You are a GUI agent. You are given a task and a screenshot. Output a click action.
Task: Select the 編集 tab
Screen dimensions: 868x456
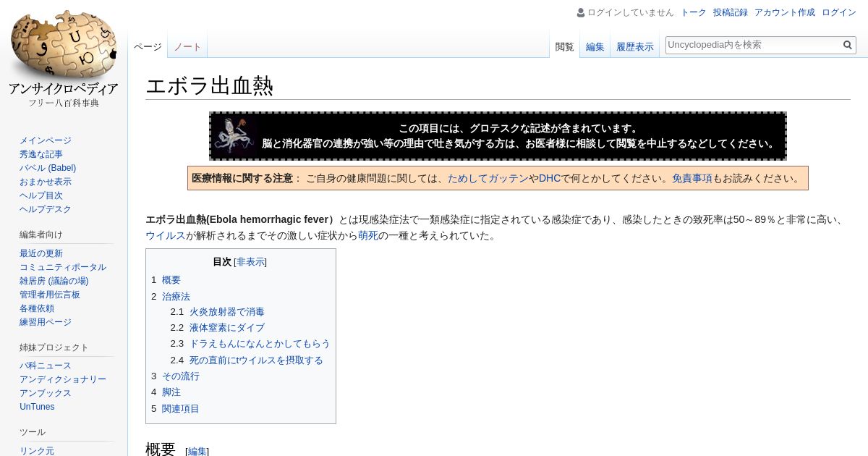pos(595,47)
